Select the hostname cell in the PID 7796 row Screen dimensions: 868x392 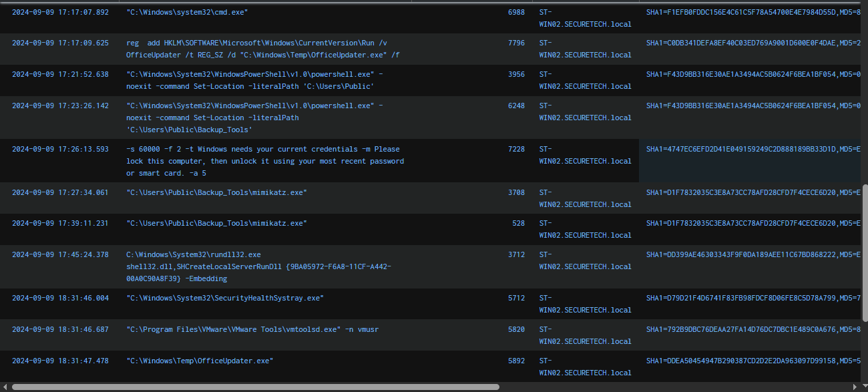tap(584, 49)
